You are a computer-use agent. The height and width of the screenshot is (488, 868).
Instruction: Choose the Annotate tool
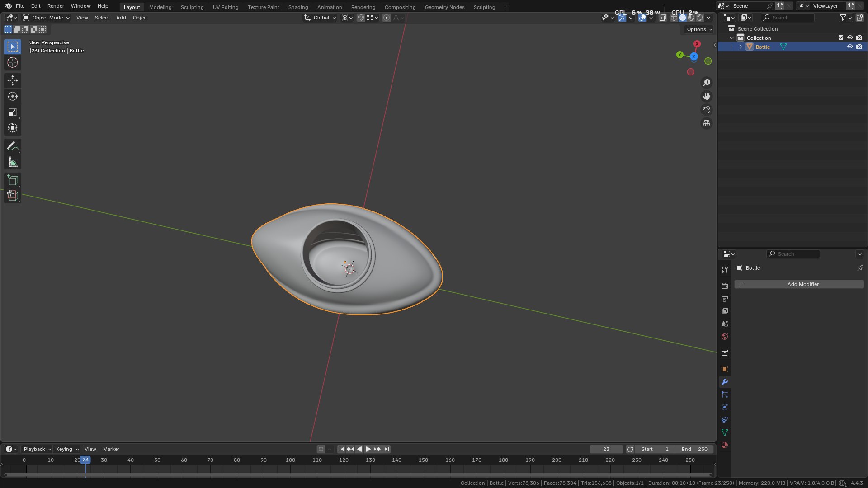[x=13, y=146]
